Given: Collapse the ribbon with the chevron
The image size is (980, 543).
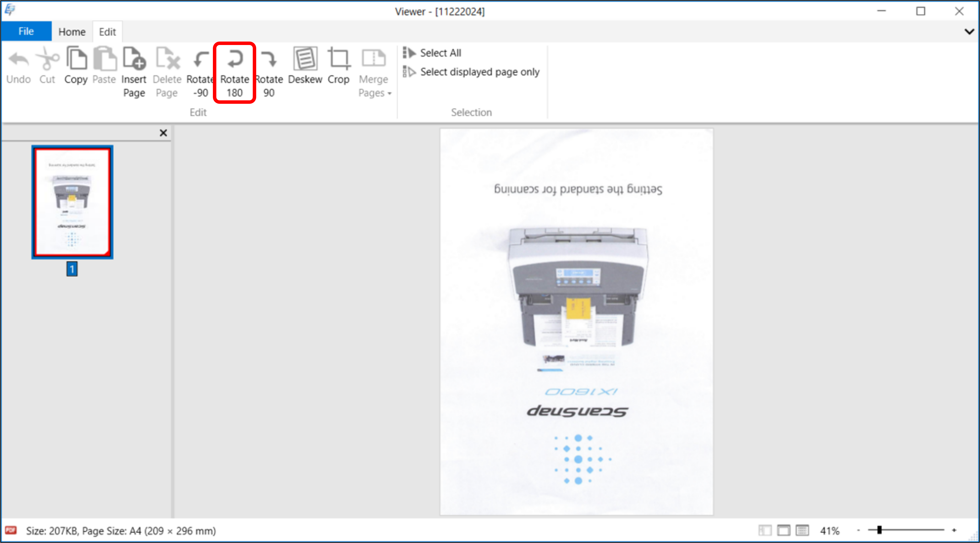Looking at the screenshot, I should [x=969, y=31].
